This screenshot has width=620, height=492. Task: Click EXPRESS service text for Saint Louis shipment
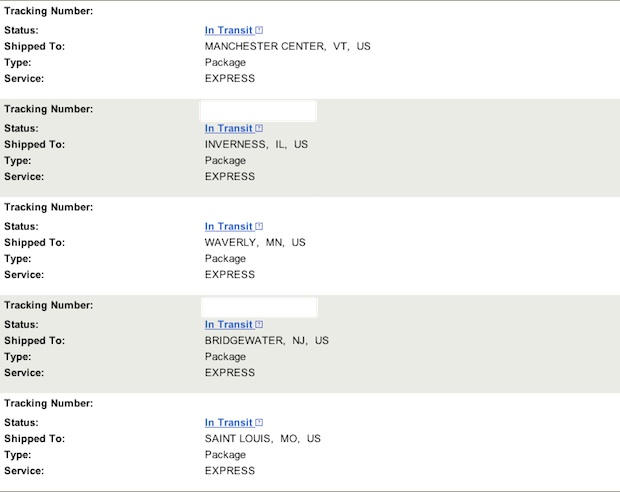pyautogui.click(x=230, y=470)
